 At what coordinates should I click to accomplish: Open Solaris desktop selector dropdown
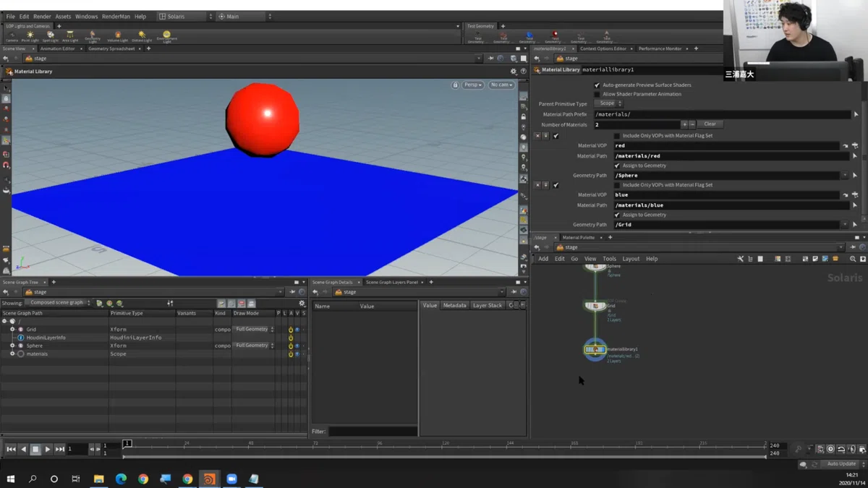tap(185, 16)
